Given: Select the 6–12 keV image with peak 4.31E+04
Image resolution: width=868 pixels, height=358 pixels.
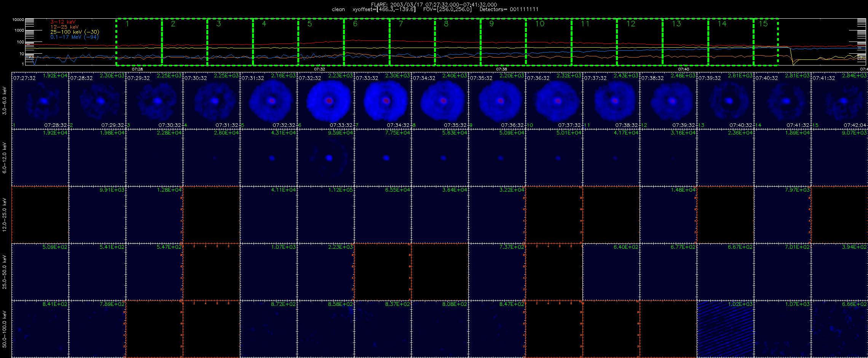Looking at the screenshot, I should [x=269, y=158].
